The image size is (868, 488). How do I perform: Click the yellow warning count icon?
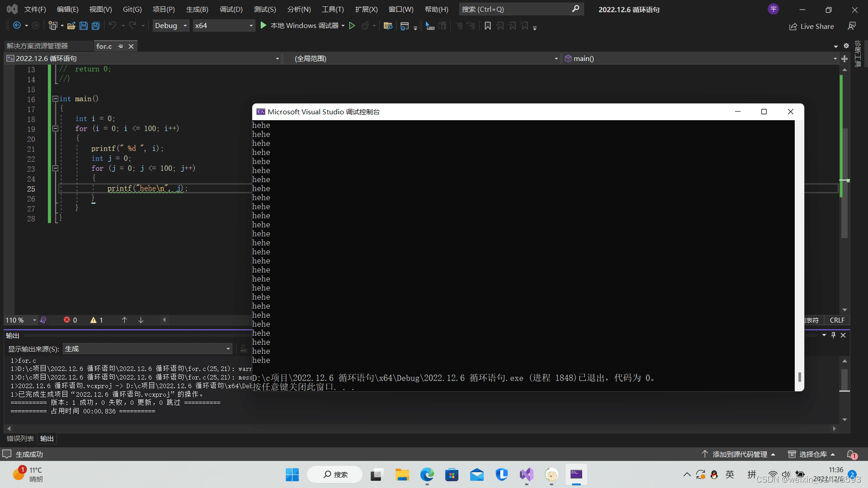[x=93, y=320]
